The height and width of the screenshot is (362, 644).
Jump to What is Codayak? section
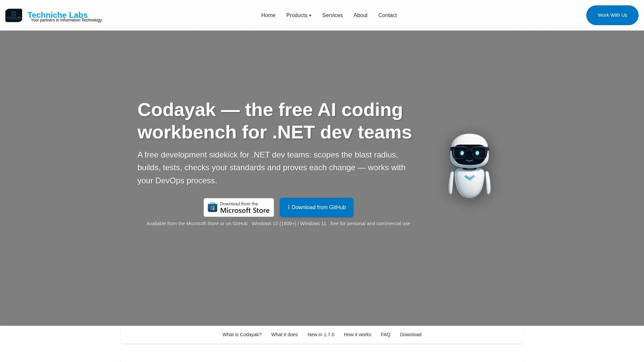tap(242, 335)
